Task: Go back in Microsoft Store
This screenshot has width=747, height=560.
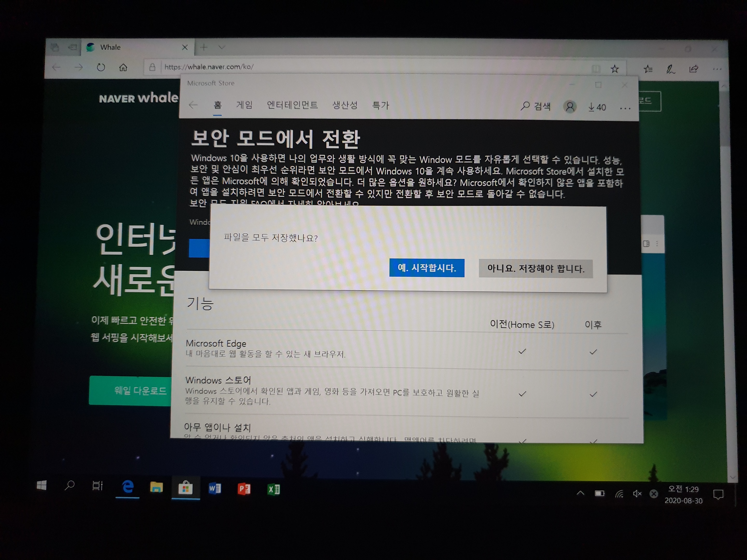Action: [193, 105]
